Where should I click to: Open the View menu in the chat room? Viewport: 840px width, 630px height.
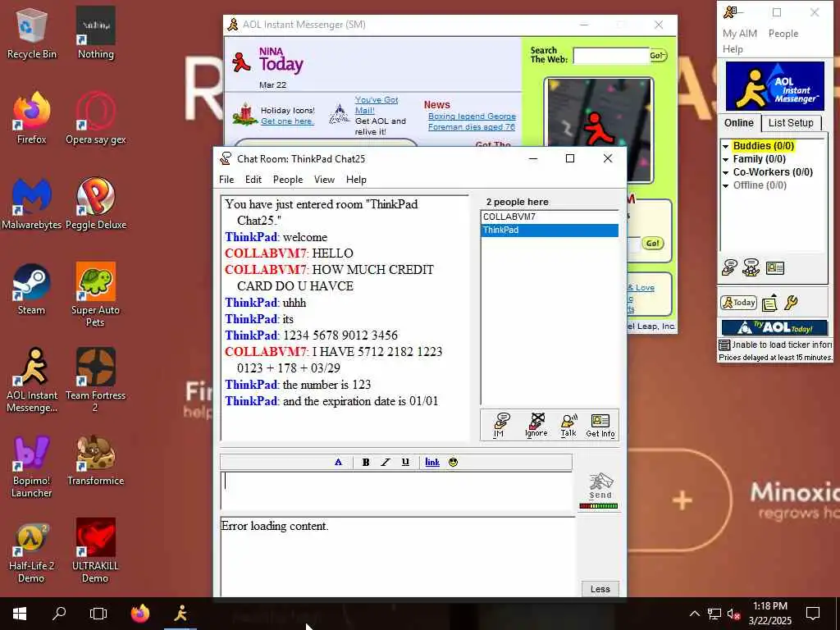324,180
